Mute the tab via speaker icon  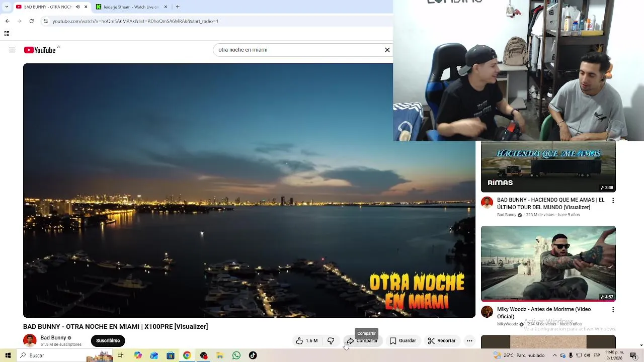tap(77, 7)
